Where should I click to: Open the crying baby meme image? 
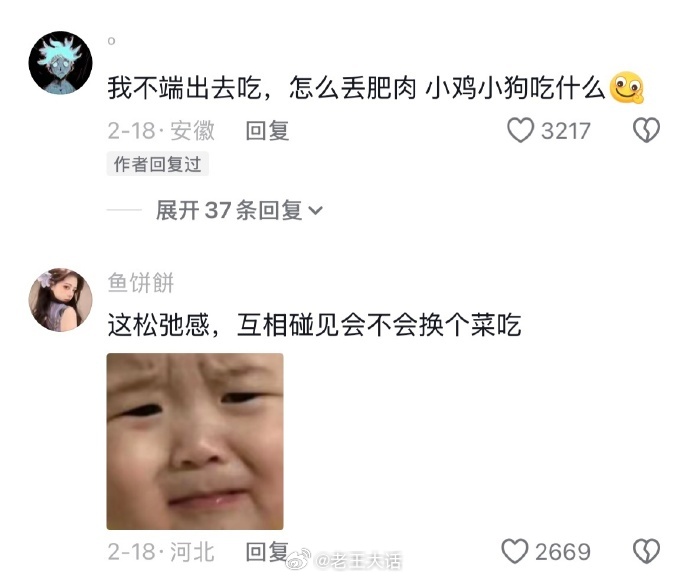click(x=195, y=441)
